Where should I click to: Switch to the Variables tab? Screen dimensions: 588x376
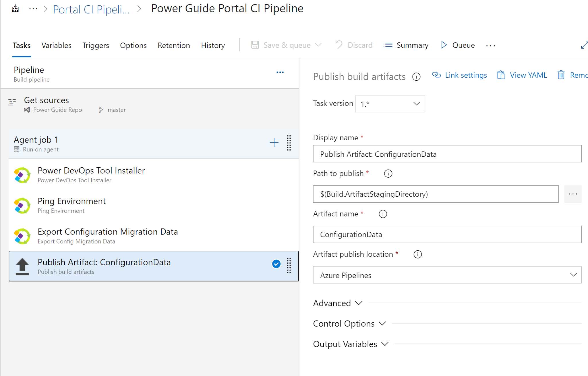56,45
